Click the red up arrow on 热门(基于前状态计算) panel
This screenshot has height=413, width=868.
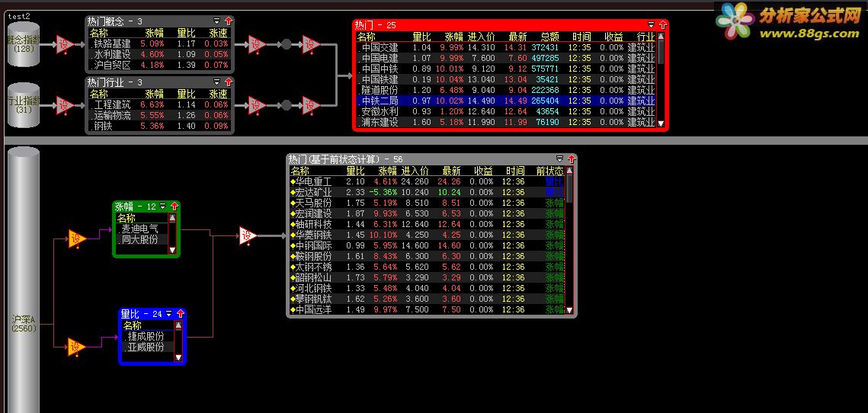click(x=571, y=159)
